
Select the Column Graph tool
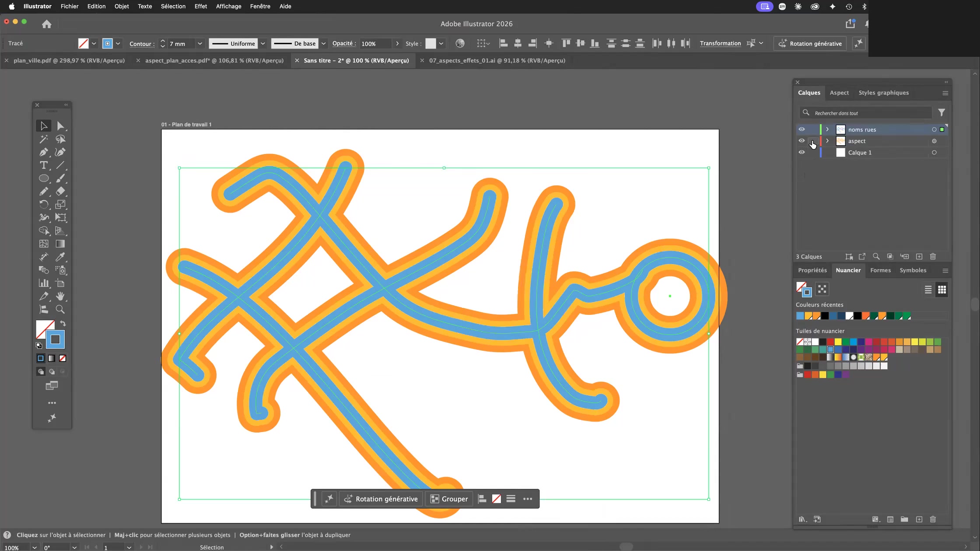44,283
